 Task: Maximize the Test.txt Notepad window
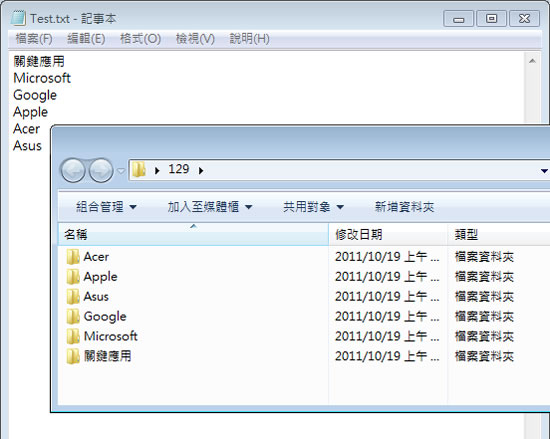pos(491,19)
